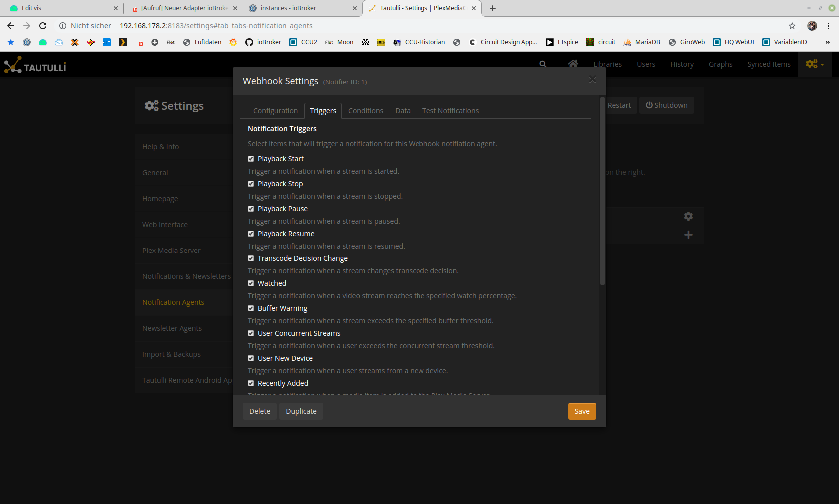Uncheck the Playback Start trigger
The width and height of the screenshot is (839, 504).
[251, 159]
